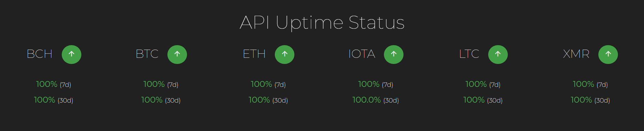Click the green up-arrow icon beside XMR
Screen dimensions: 644x131
click(608, 54)
